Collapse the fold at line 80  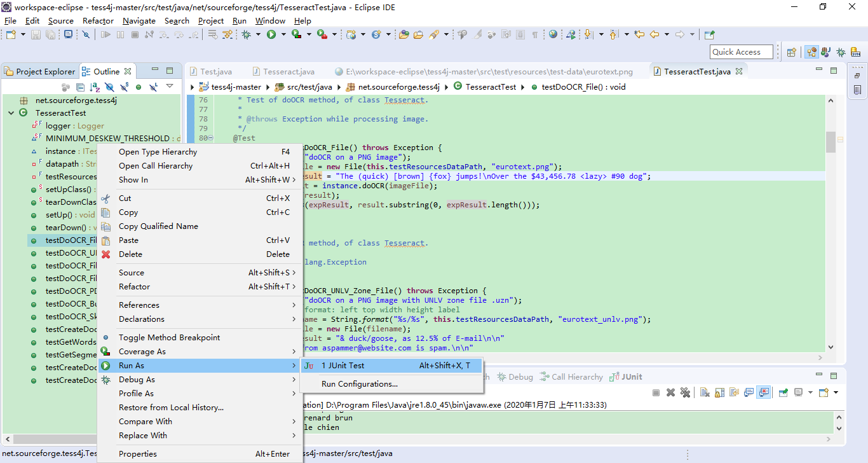tap(210, 138)
